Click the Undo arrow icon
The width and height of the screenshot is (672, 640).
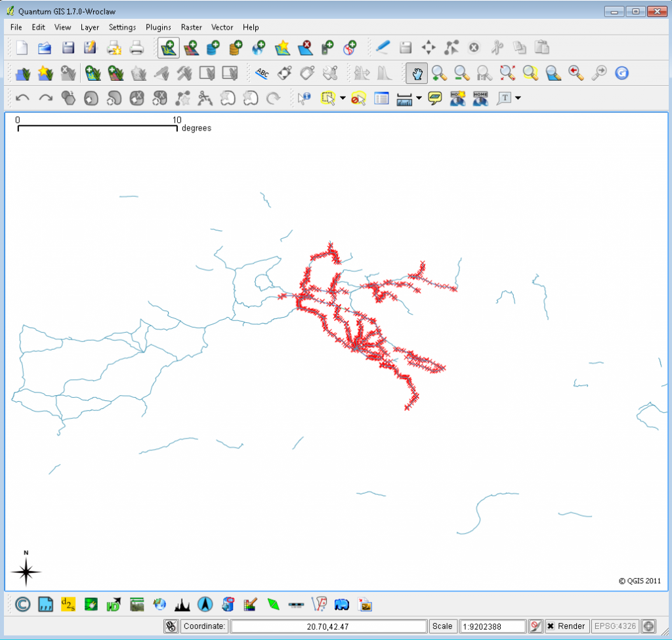point(22,98)
